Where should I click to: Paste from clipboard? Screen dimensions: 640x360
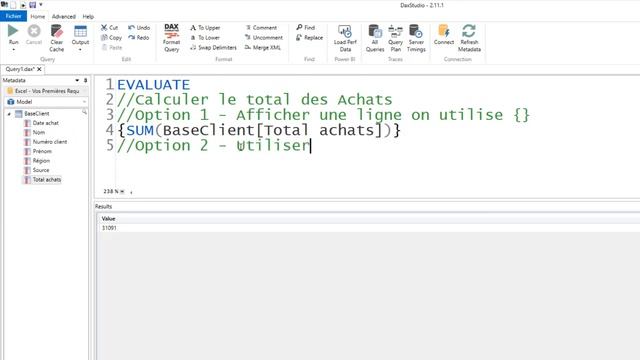tap(112, 47)
